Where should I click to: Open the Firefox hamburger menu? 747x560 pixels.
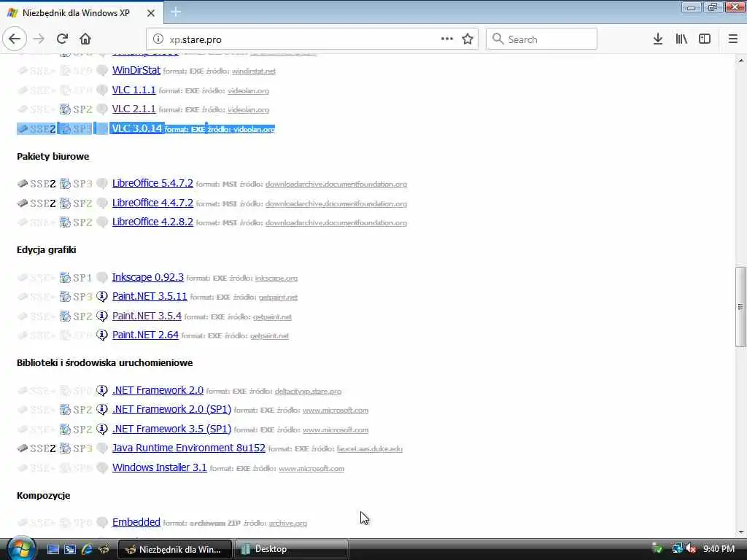click(733, 39)
